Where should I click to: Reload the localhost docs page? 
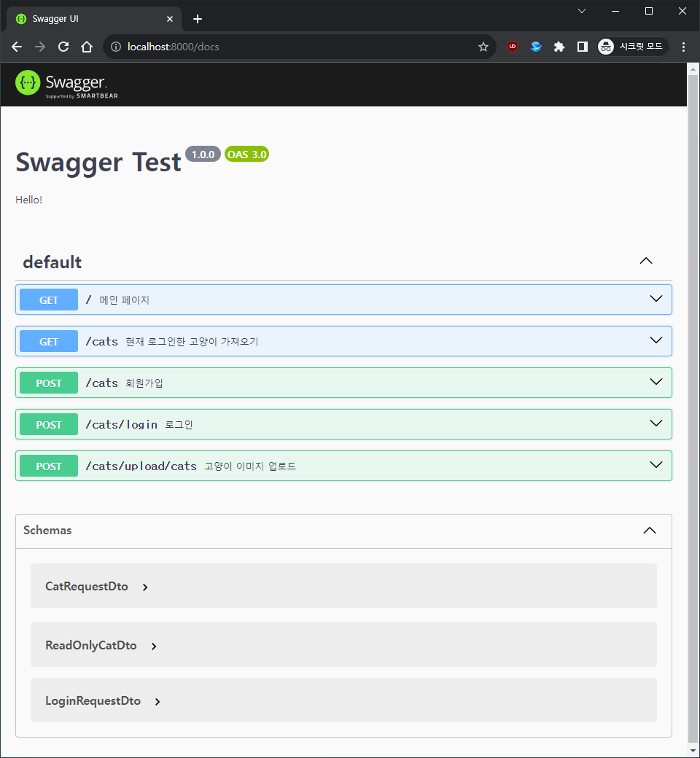click(63, 47)
